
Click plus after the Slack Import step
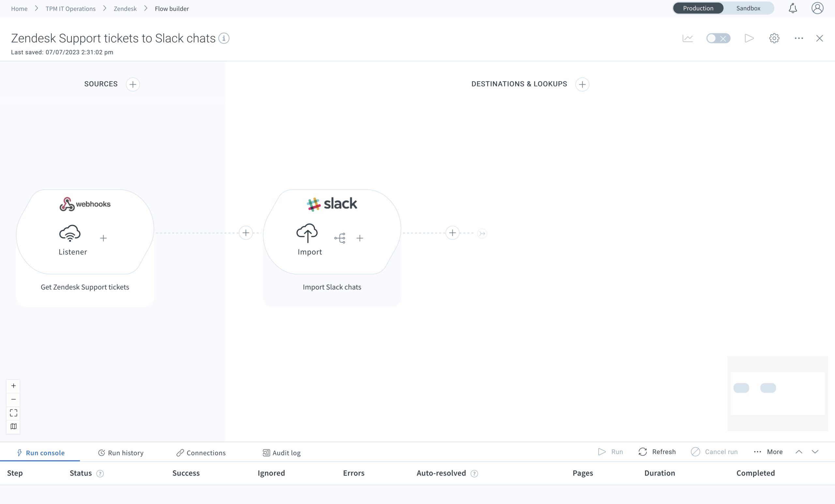click(452, 233)
